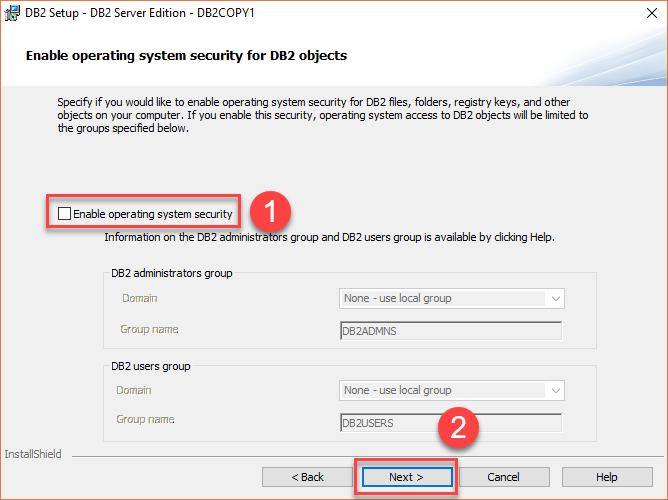Open the administrators group Domain dropdown
Screen dimensions: 668x500
click(x=452, y=298)
